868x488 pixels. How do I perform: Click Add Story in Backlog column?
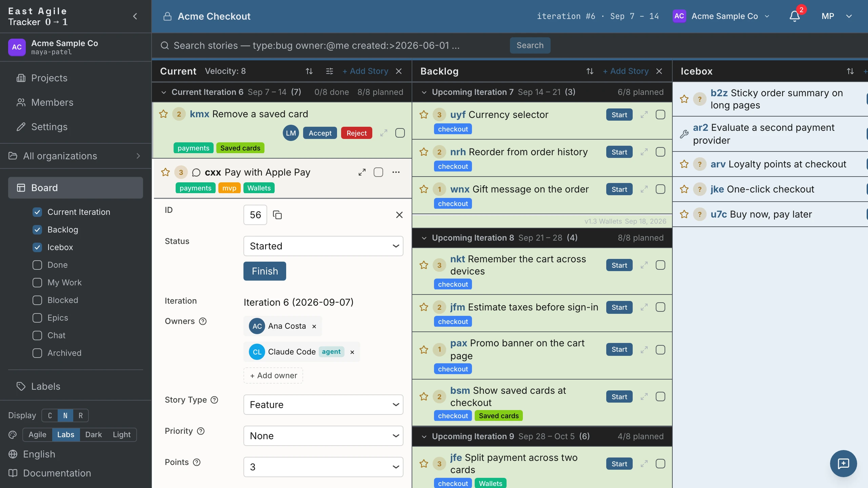pyautogui.click(x=626, y=71)
